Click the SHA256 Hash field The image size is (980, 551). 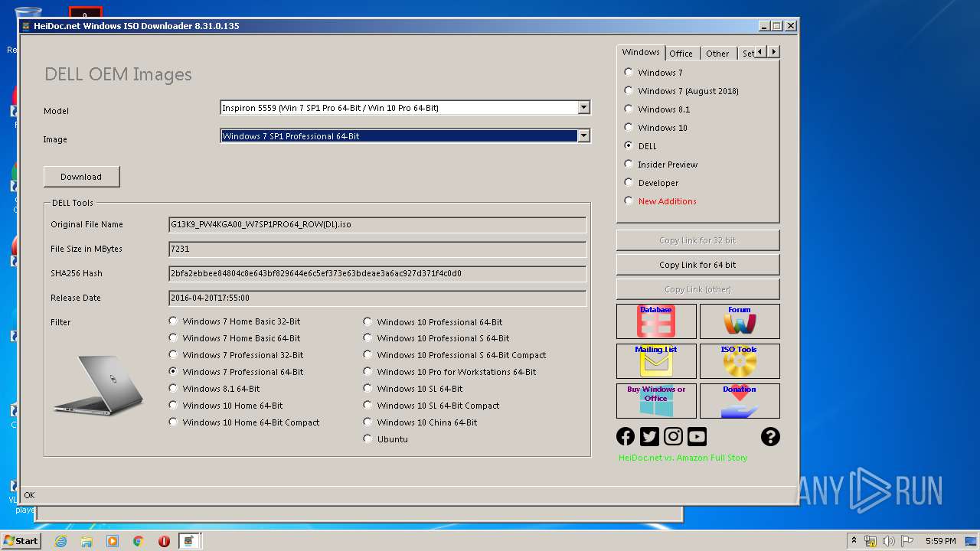click(x=377, y=273)
